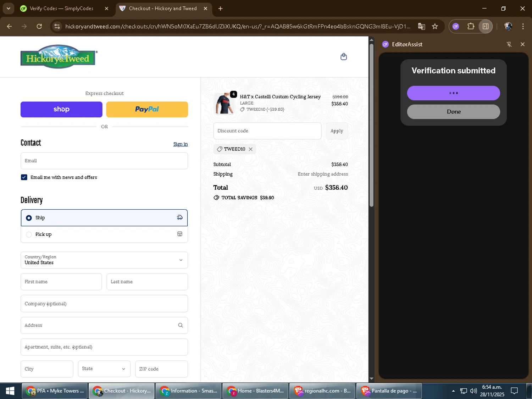Open the State dropdown

104,369
